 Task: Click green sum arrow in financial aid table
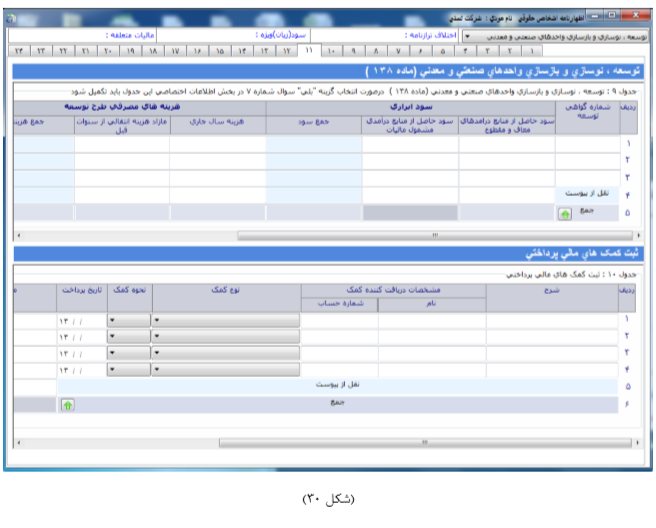pyautogui.click(x=68, y=405)
